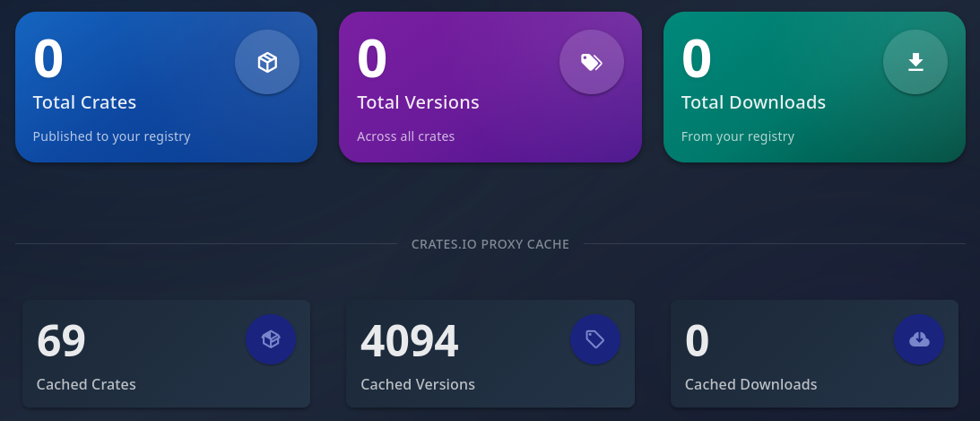Click the 'Cached Downloads' label
The height and width of the screenshot is (421, 980).
click(750, 384)
